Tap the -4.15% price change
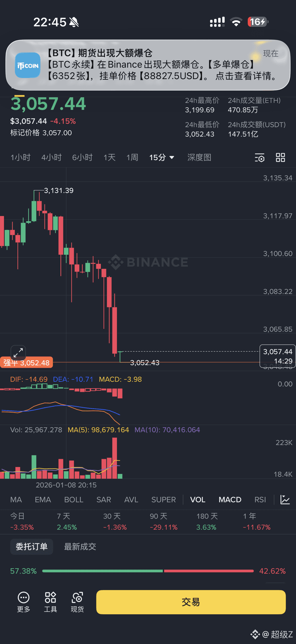Image resolution: width=296 pixels, height=644 pixels. (x=63, y=121)
